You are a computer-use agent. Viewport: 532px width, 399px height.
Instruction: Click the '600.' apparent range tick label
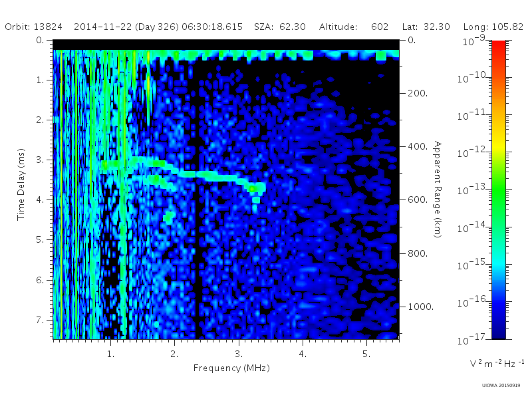418,200
